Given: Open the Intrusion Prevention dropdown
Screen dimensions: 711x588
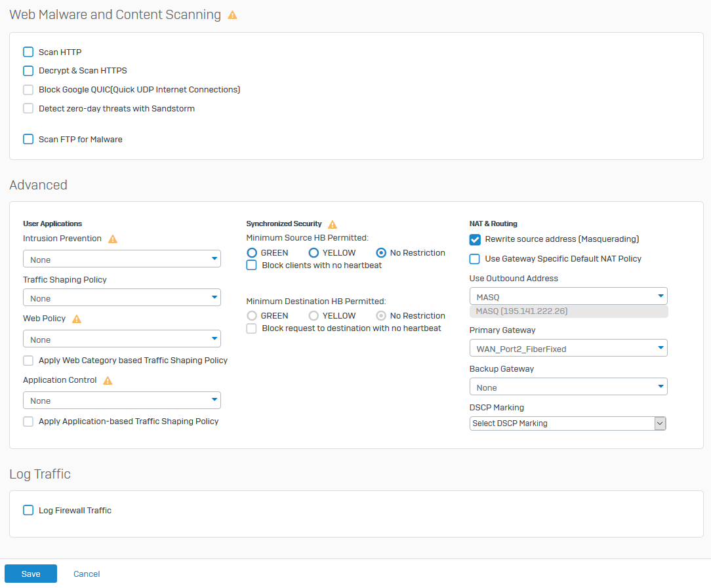Looking at the screenshot, I should (122, 259).
